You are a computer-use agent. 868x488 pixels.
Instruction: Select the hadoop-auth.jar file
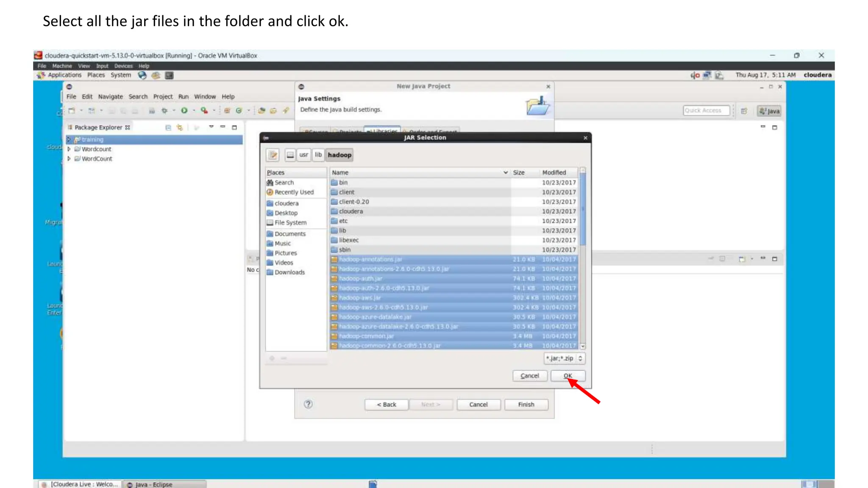(360, 279)
